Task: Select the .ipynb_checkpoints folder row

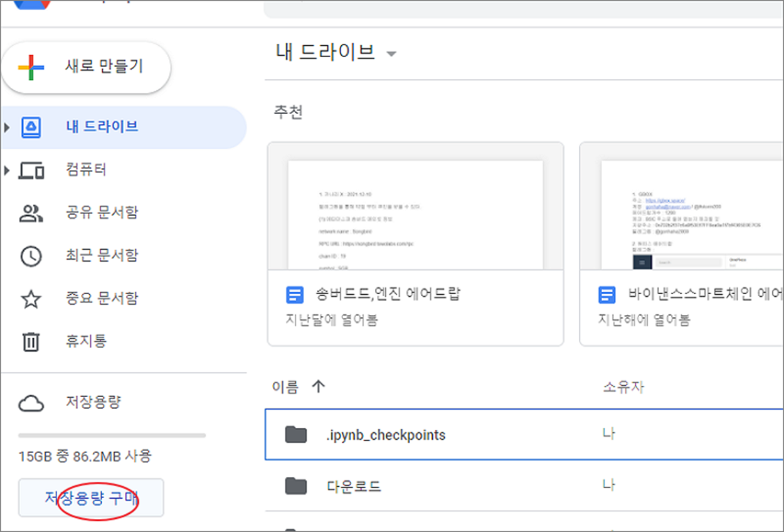Action: point(524,434)
